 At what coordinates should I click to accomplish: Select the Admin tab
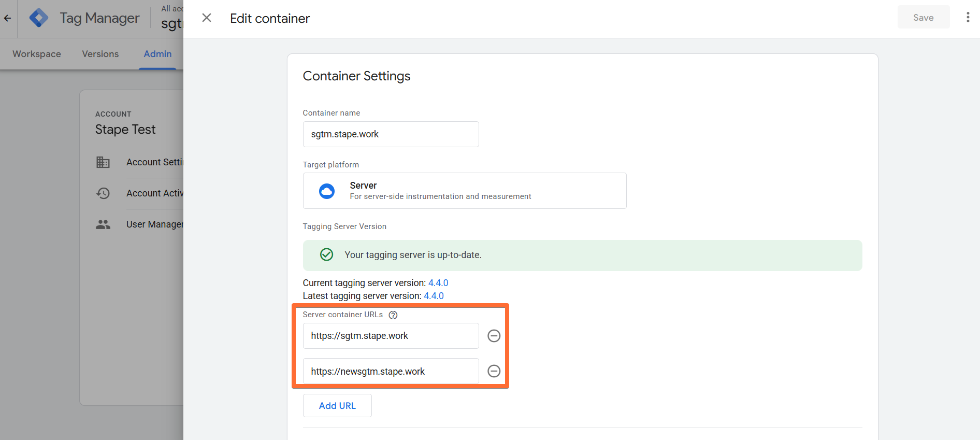(157, 54)
